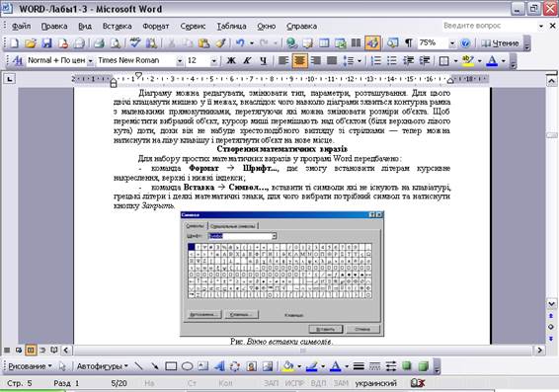Open Print Preview with the magnifier-page icon
This screenshot has height=392, width=559.
(x=115, y=43)
